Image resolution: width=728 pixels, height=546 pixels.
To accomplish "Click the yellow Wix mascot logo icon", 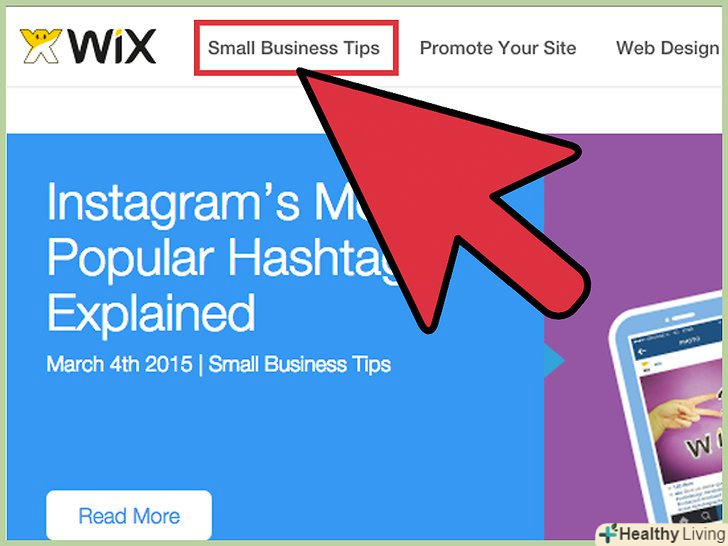I will 40,46.
